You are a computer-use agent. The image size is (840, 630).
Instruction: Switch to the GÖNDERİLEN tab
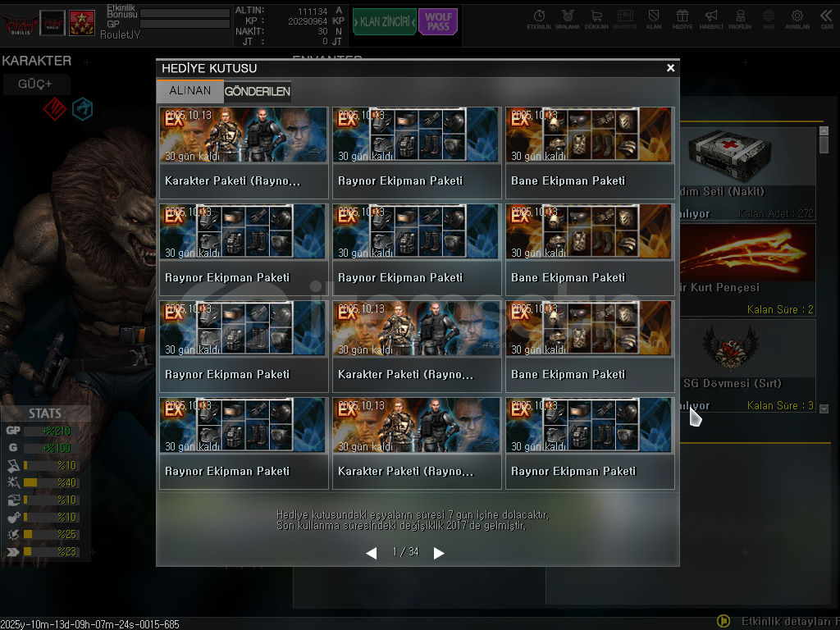pyautogui.click(x=257, y=92)
